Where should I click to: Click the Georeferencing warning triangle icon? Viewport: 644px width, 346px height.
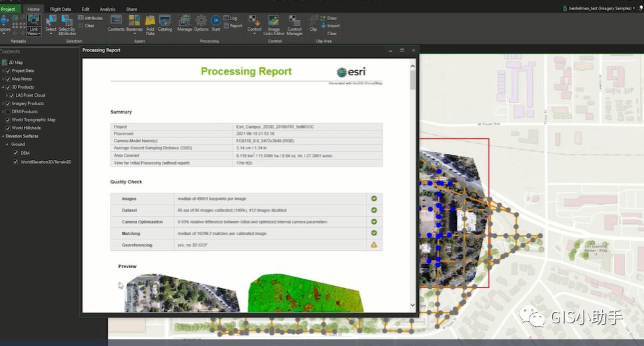pos(374,245)
